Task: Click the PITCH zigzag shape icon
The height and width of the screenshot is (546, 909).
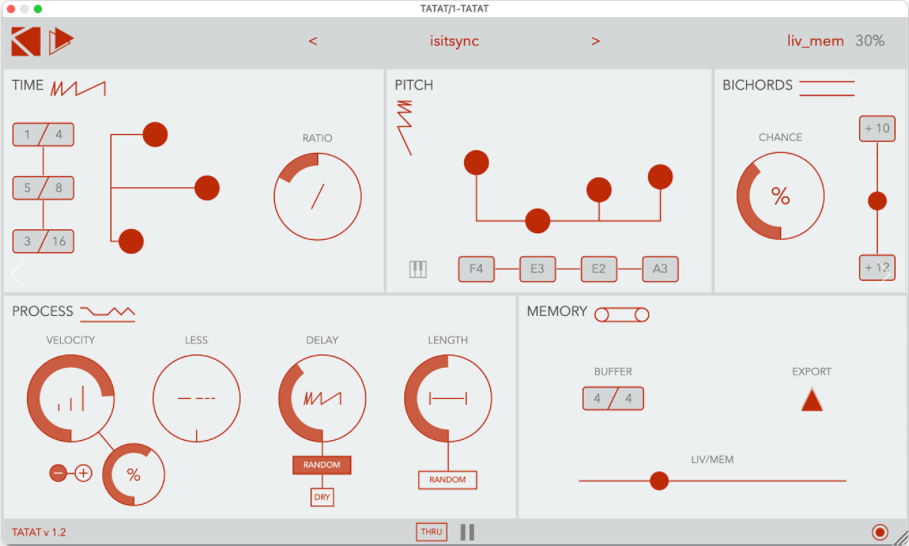Action: click(x=404, y=127)
